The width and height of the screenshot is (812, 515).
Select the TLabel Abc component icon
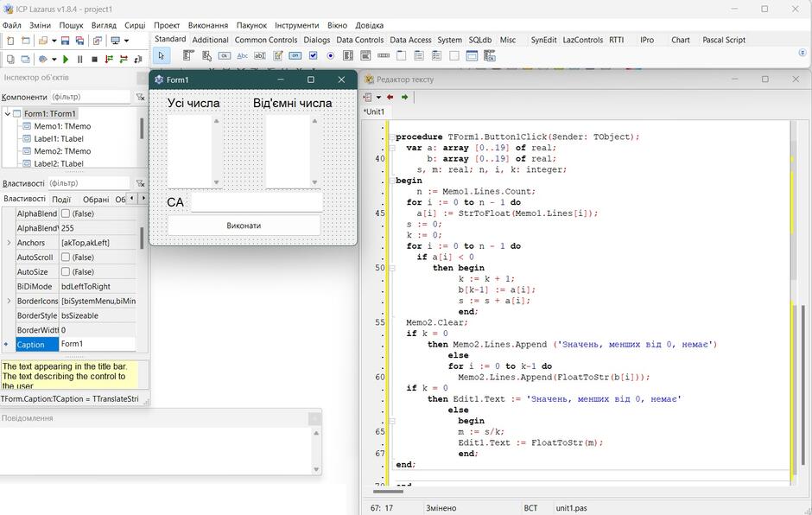242,55
